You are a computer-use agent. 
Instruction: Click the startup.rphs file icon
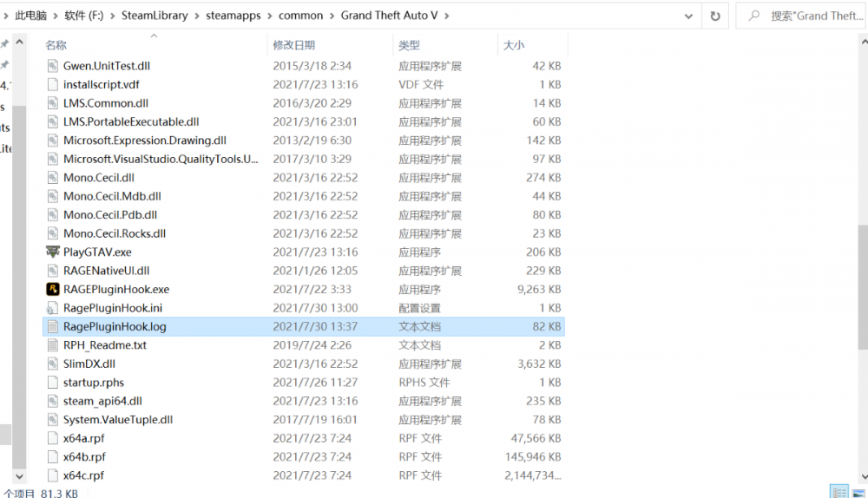click(53, 383)
